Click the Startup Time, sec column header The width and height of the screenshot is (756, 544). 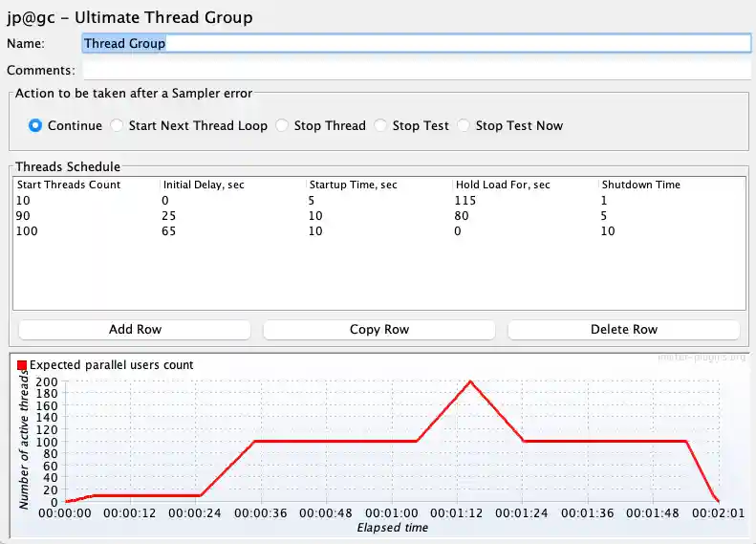379,185
